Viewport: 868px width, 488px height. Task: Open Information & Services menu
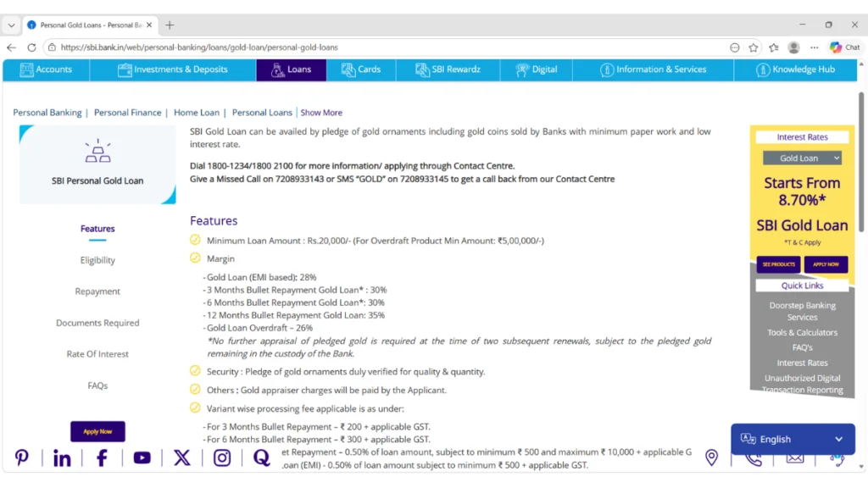tap(654, 69)
